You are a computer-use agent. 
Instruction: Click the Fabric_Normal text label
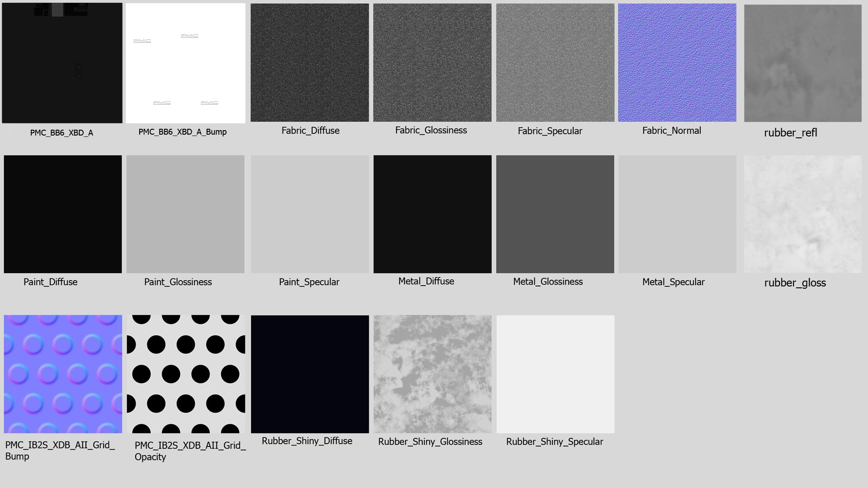click(x=671, y=131)
